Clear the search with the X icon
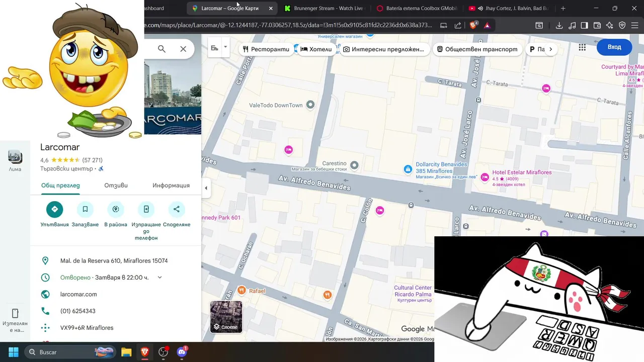The image size is (644, 362). pos(183,49)
